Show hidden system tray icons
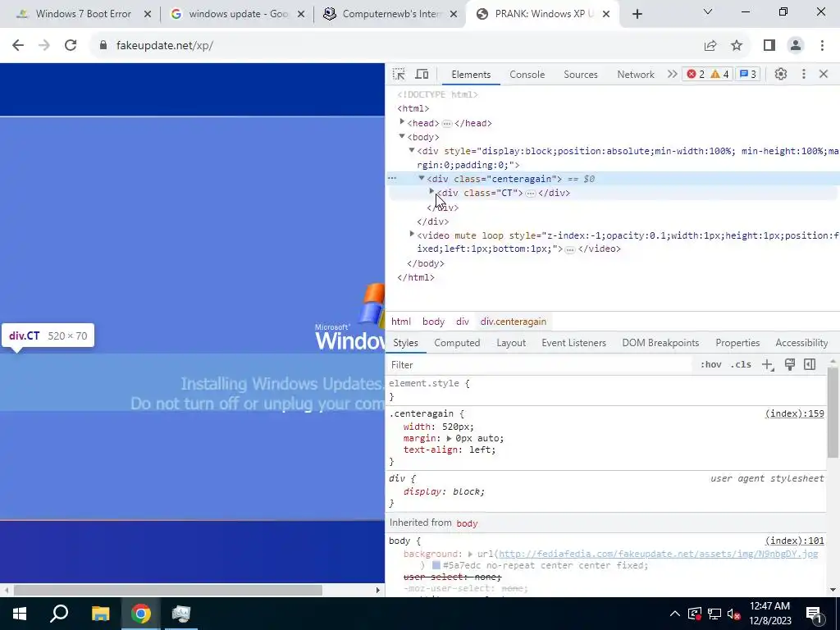840x630 pixels. (675, 614)
